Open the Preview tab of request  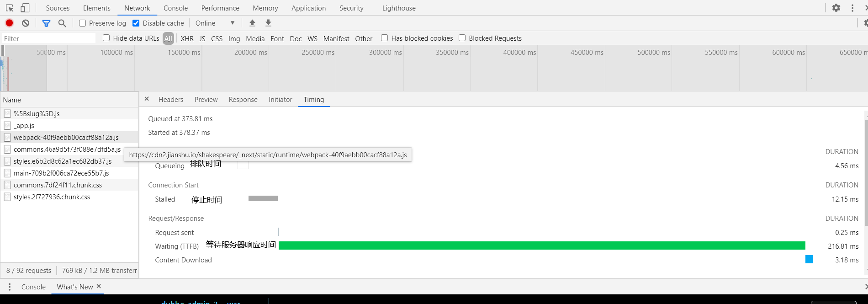(206, 99)
